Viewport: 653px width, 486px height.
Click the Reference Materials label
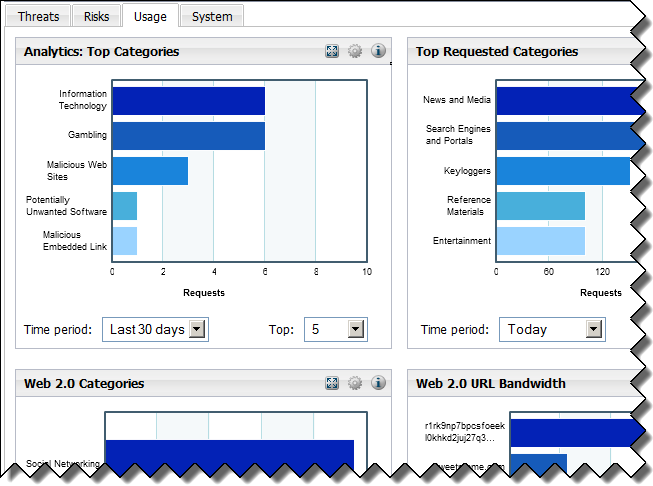[469, 206]
